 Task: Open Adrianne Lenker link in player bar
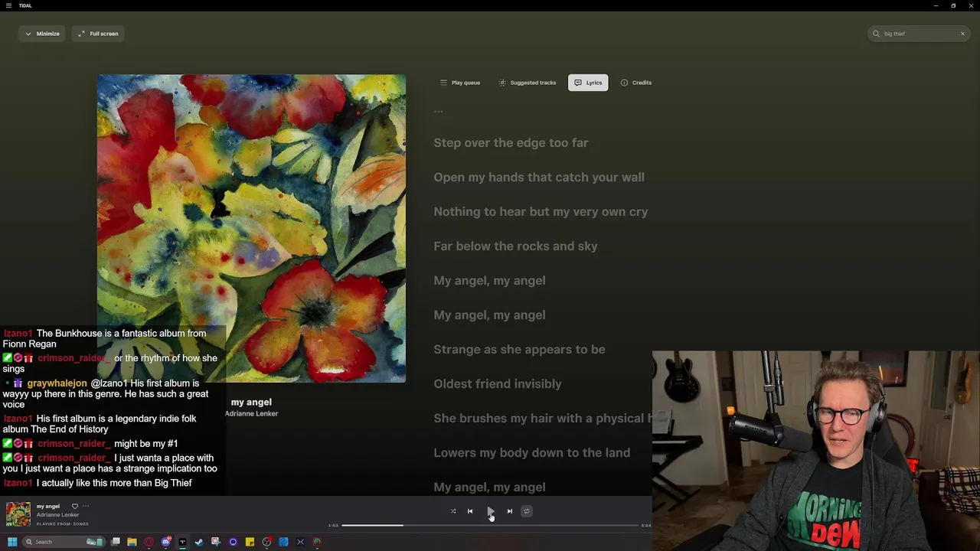(x=57, y=515)
